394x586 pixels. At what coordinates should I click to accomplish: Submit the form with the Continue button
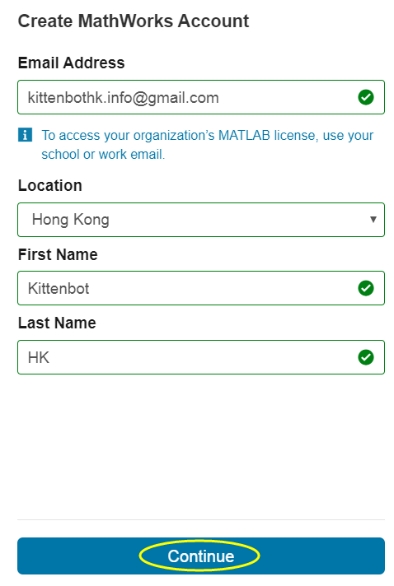pyautogui.click(x=201, y=556)
